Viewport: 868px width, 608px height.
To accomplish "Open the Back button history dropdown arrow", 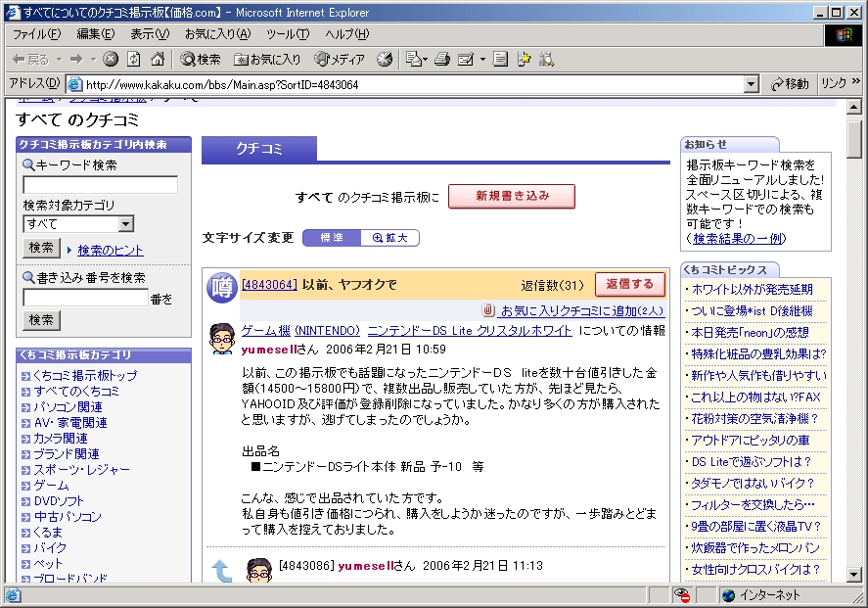I will 59,60.
